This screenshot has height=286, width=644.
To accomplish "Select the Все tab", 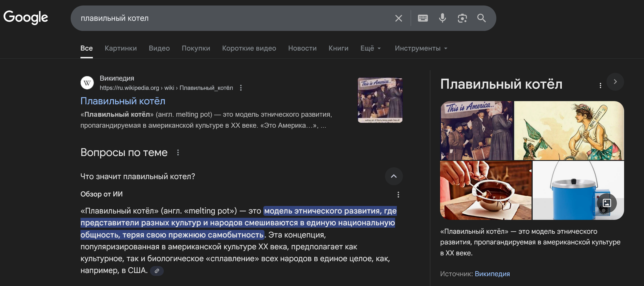I will click(87, 48).
